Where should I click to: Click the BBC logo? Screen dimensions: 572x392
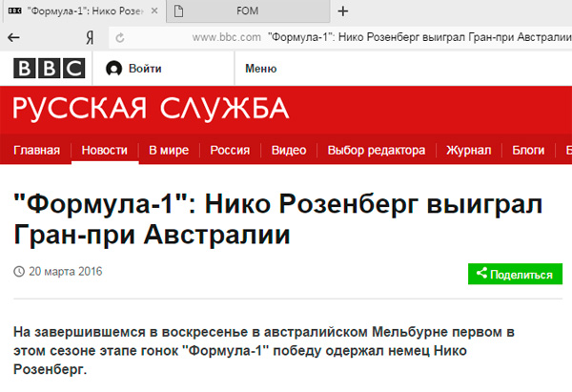[49, 68]
